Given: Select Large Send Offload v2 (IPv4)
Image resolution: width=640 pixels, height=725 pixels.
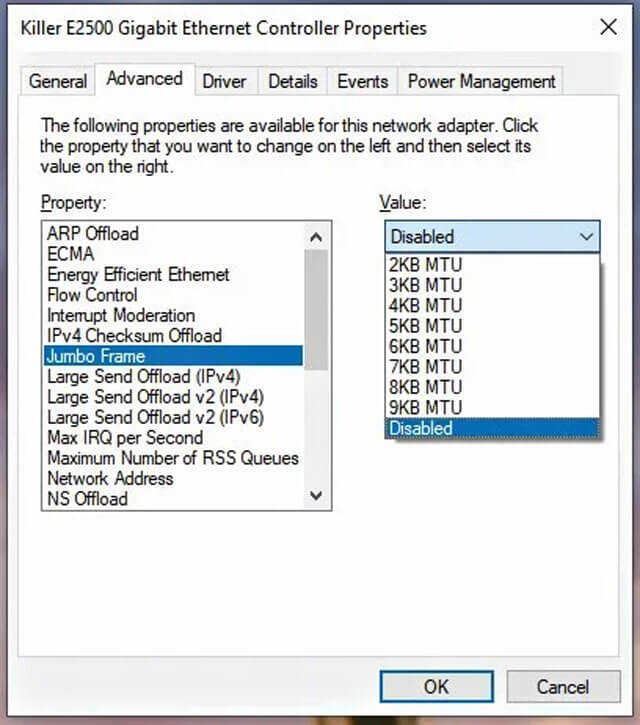Looking at the screenshot, I should tap(173, 397).
